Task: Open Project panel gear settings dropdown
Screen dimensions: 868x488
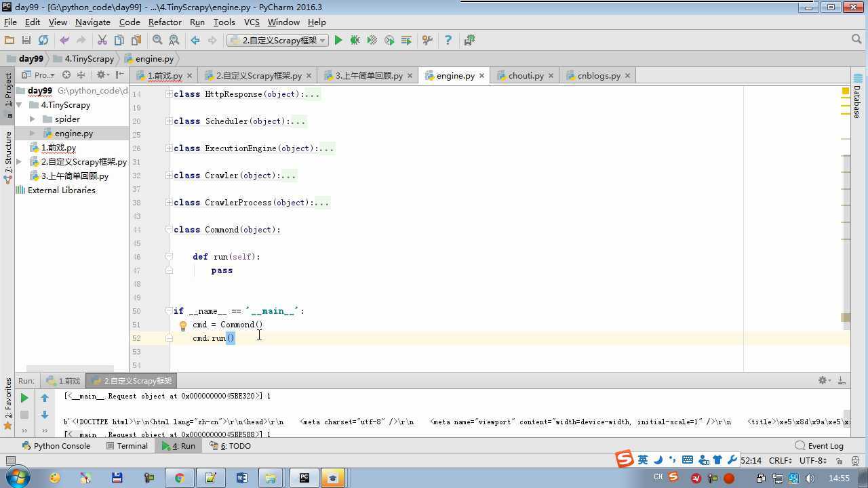Action: point(102,75)
